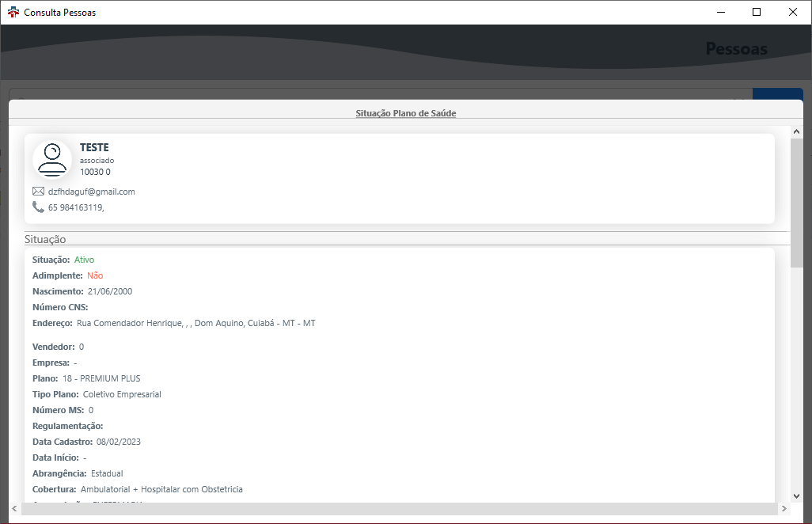
Task: Click the email envelope icon
Action: (x=38, y=192)
